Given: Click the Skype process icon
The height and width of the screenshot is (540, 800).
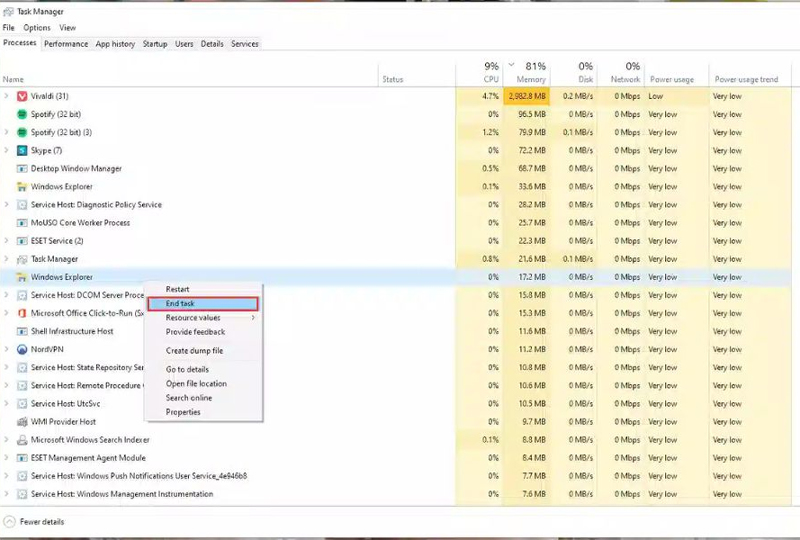Looking at the screenshot, I should click(22, 150).
